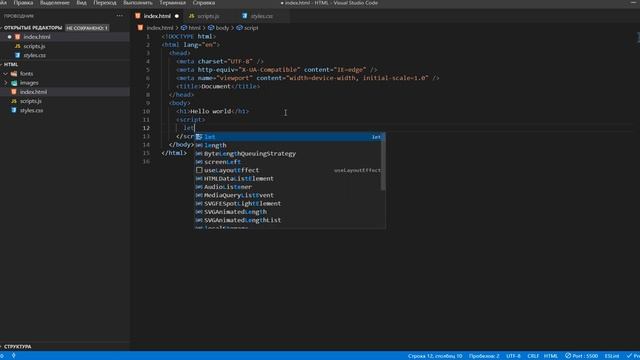The image size is (640, 360).
Task: Click Live Server Port: 5500
Action: (x=582, y=356)
